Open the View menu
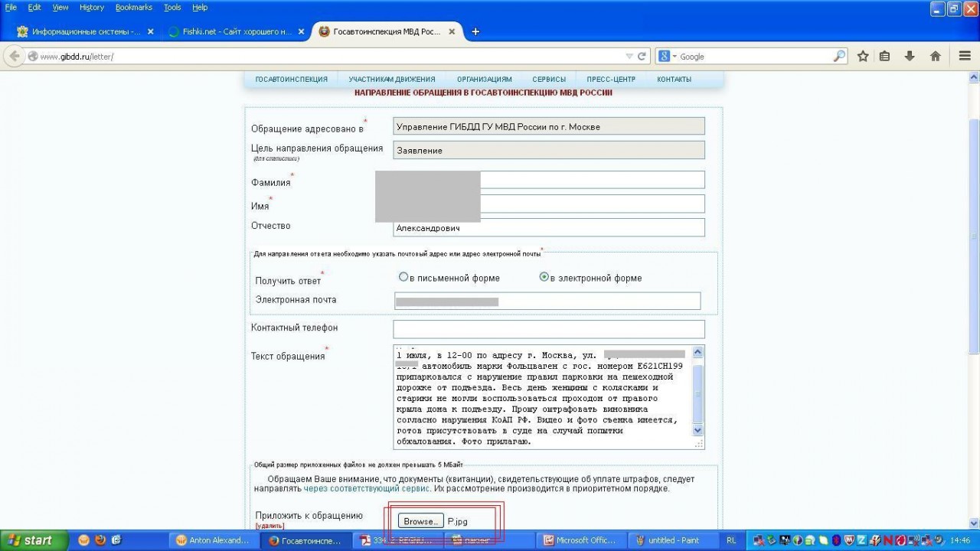The image size is (980, 551). (x=60, y=7)
